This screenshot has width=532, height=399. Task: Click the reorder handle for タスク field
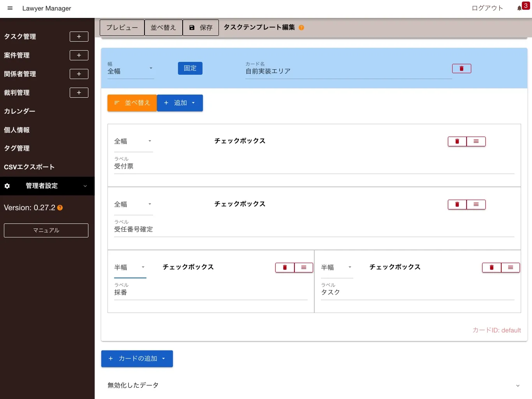(x=510, y=267)
